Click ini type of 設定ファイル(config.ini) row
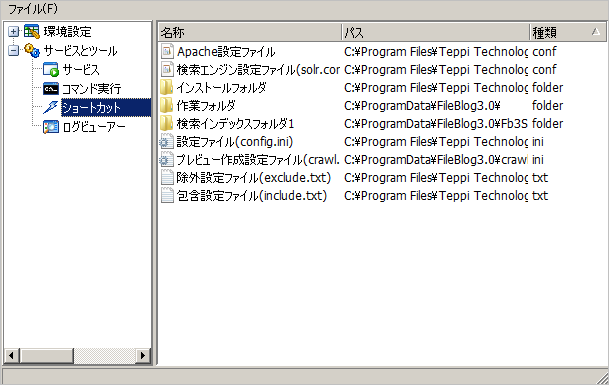The image size is (609, 385). click(x=538, y=141)
